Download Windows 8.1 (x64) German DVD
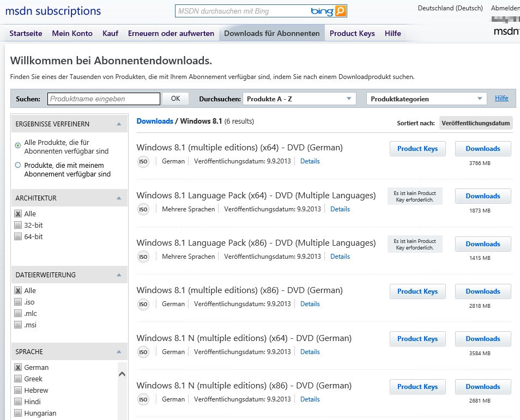The width and height of the screenshot is (520, 420). point(483,149)
